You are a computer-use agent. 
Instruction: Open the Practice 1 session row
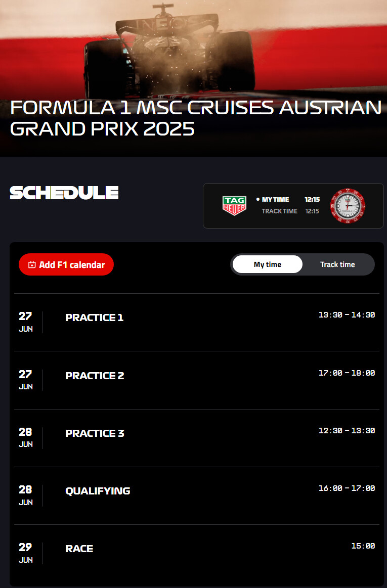(197, 322)
